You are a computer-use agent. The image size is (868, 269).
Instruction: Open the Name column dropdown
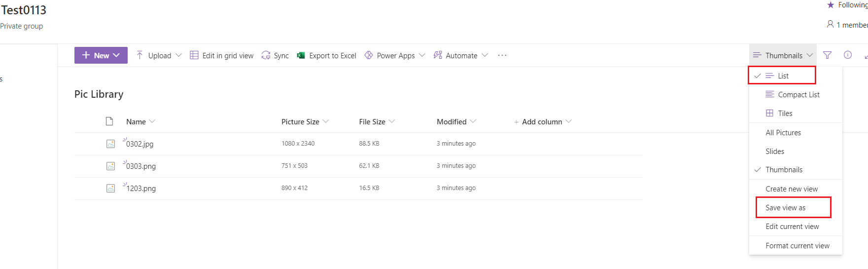(152, 121)
